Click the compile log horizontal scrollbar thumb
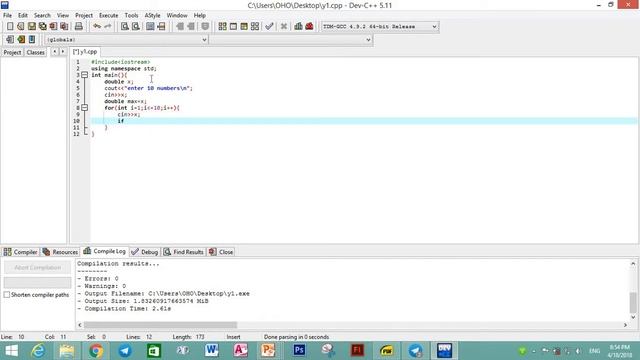 click(160, 325)
